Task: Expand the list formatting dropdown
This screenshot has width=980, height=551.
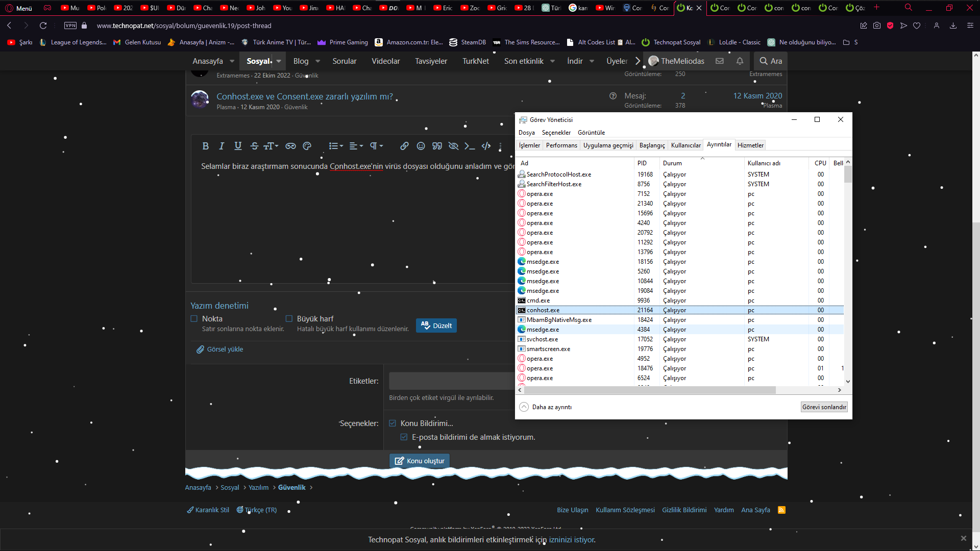Action: click(336, 146)
